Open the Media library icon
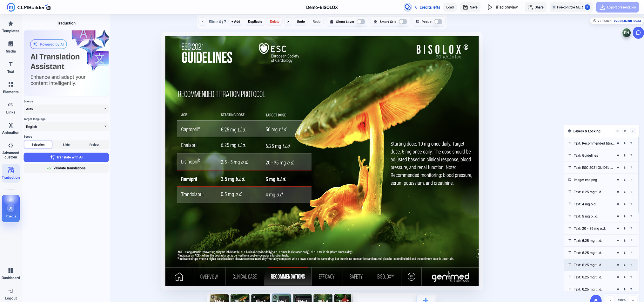 pyautogui.click(x=11, y=47)
